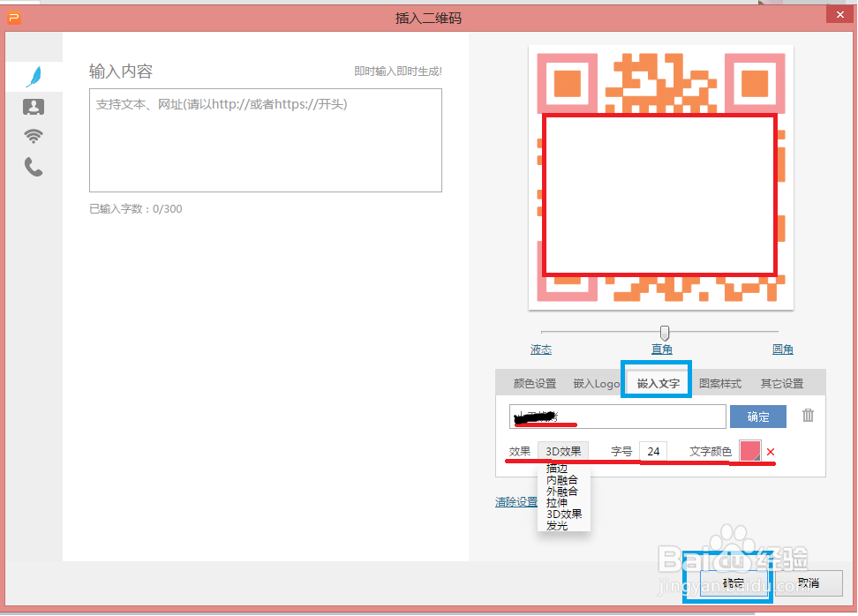Click the QR code preview image
Screen dimensions: 858x616
(661, 177)
